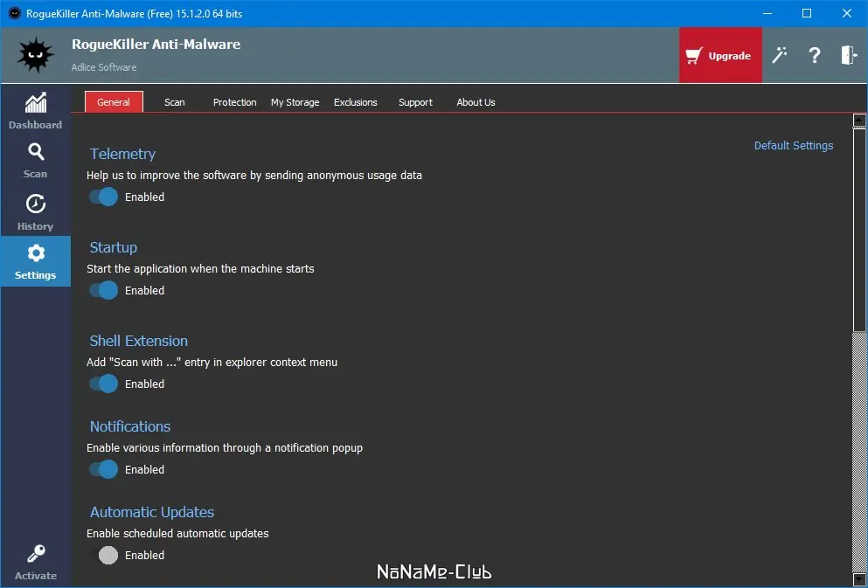The width and height of the screenshot is (868, 588).
Task: Turn off the Shell Extension toggle
Action: coord(103,384)
